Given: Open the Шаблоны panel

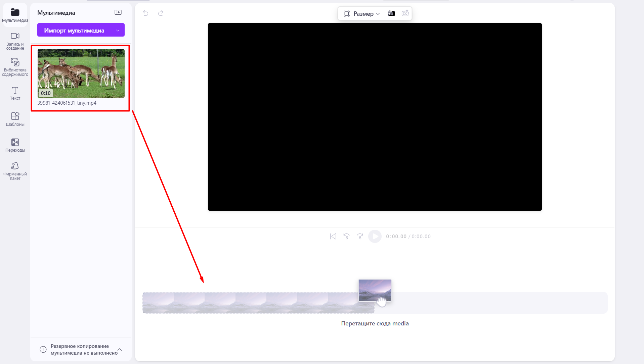Looking at the screenshot, I should 15,119.
